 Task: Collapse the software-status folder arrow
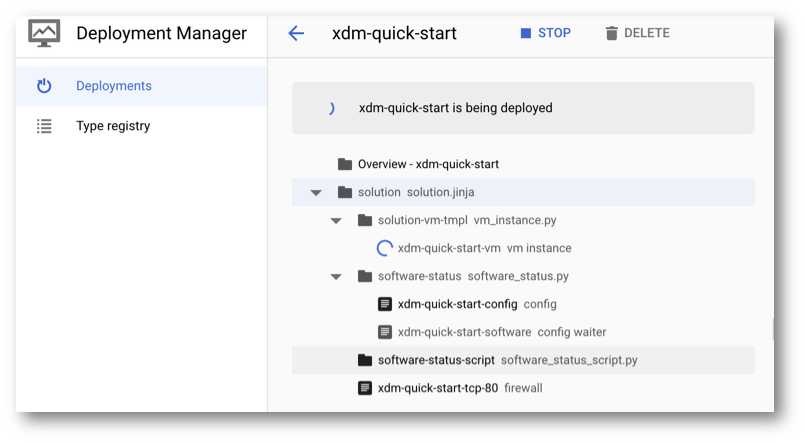[x=336, y=277]
